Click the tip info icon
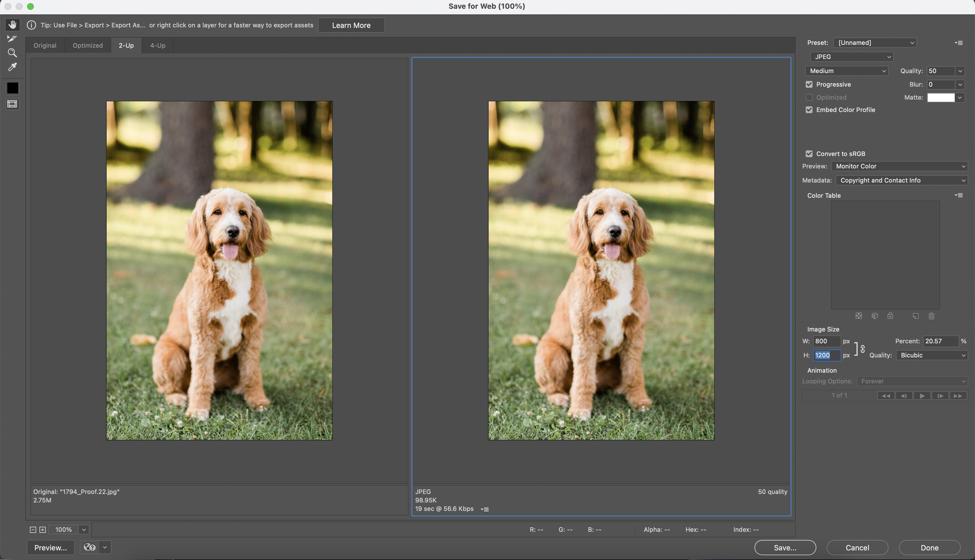 pos(31,25)
